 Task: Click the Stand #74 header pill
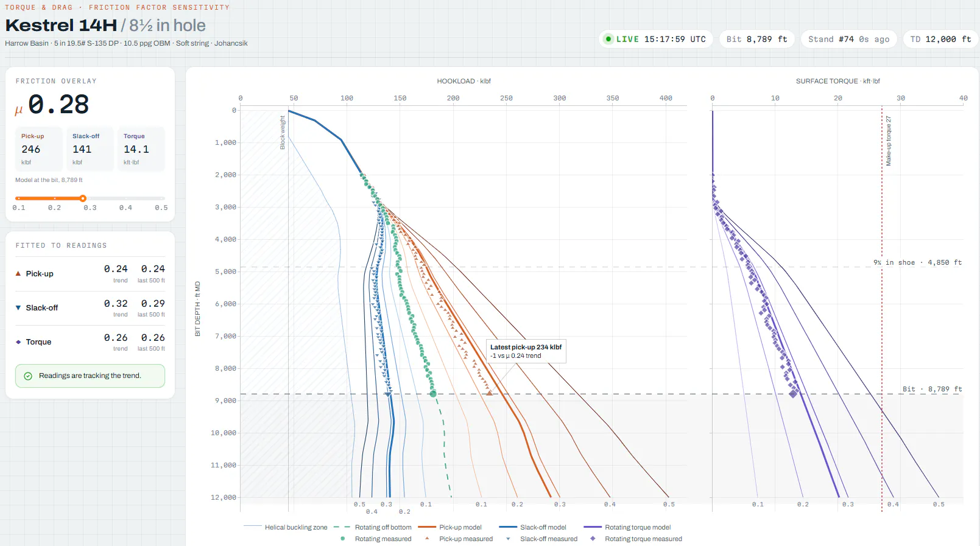pos(848,39)
